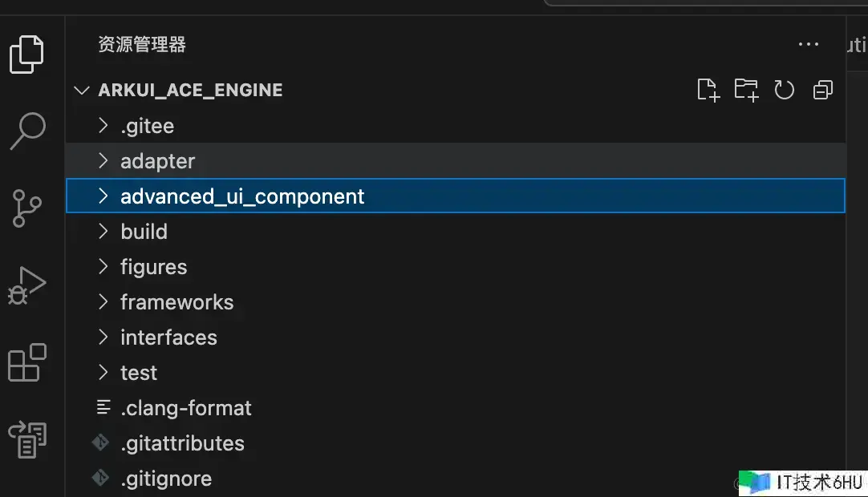Open the Source Control view

click(x=27, y=208)
